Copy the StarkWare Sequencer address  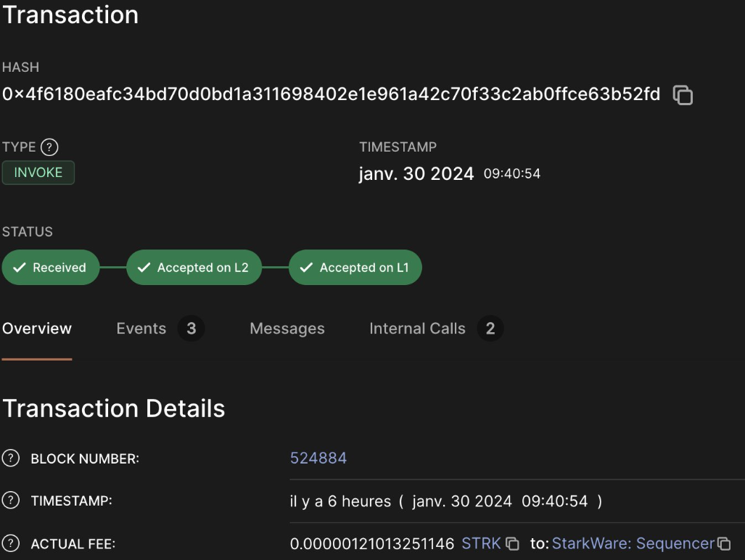pos(724,543)
